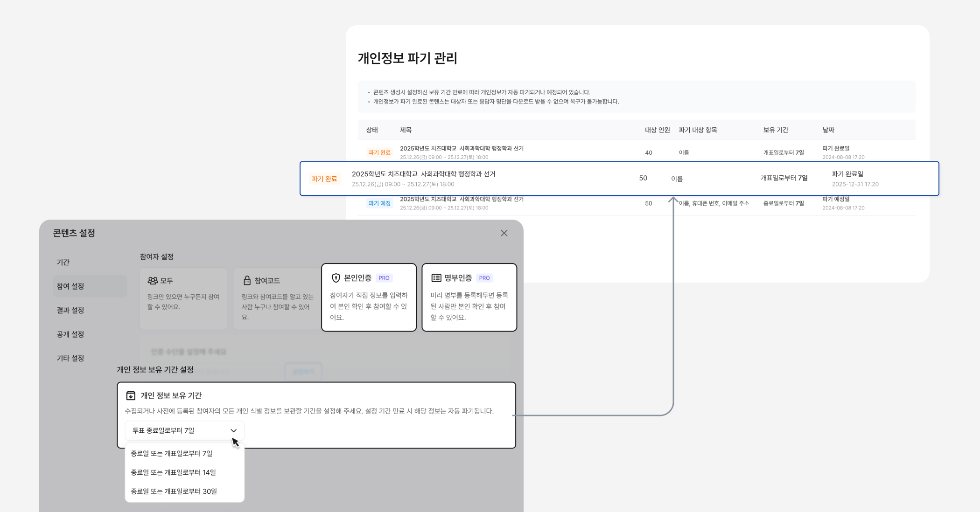Click the PRO badge on 본인인증
The width and height of the screenshot is (980, 512).
coord(384,278)
